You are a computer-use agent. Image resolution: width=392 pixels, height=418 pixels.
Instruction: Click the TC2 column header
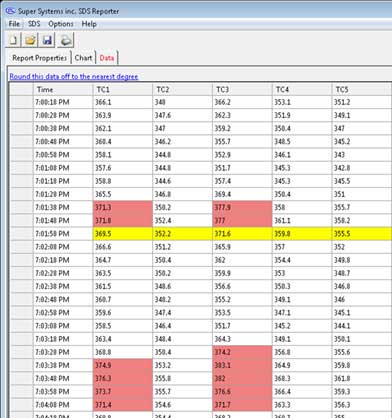pos(182,89)
